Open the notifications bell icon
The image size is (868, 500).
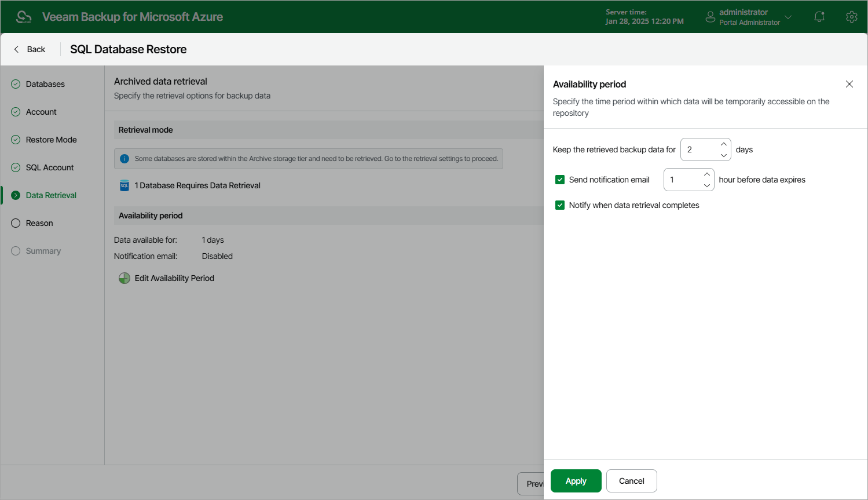(x=819, y=17)
